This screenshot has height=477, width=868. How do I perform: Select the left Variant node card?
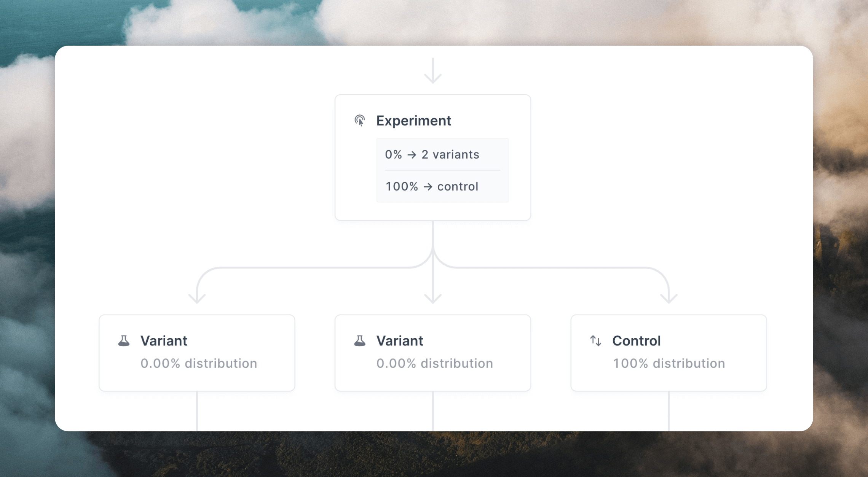click(197, 353)
